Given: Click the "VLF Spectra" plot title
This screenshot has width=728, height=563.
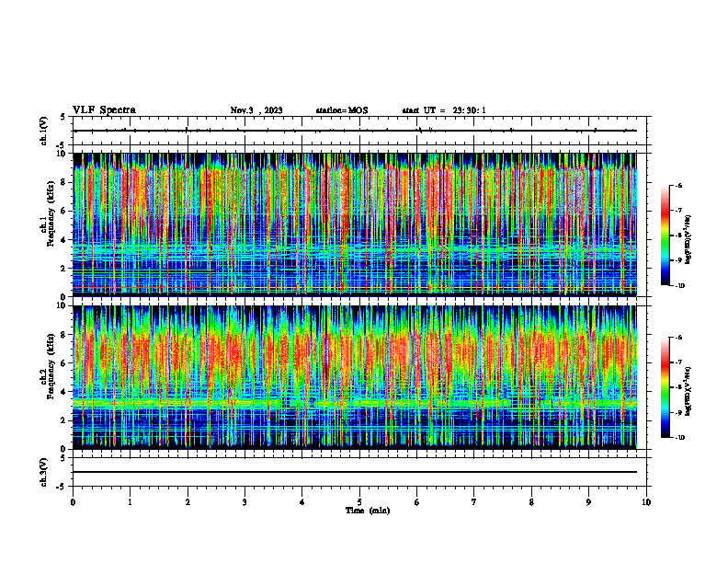Looking at the screenshot, I should pyautogui.click(x=104, y=110).
